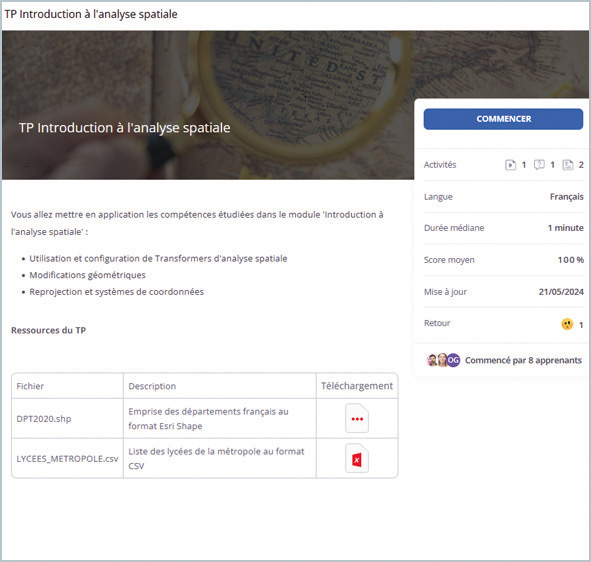Download the LYCEES_METROPOLE.csv file icon
Screen dimensions: 591x562
click(357, 459)
